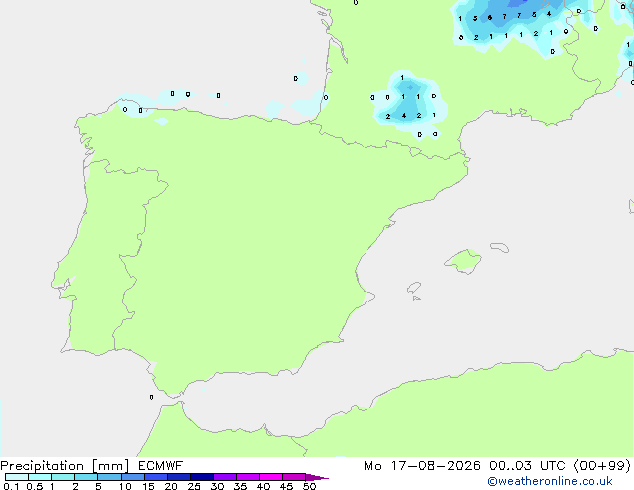Click the '20' legend scale label
Viewport: 634px width, 490px height.
171,486
